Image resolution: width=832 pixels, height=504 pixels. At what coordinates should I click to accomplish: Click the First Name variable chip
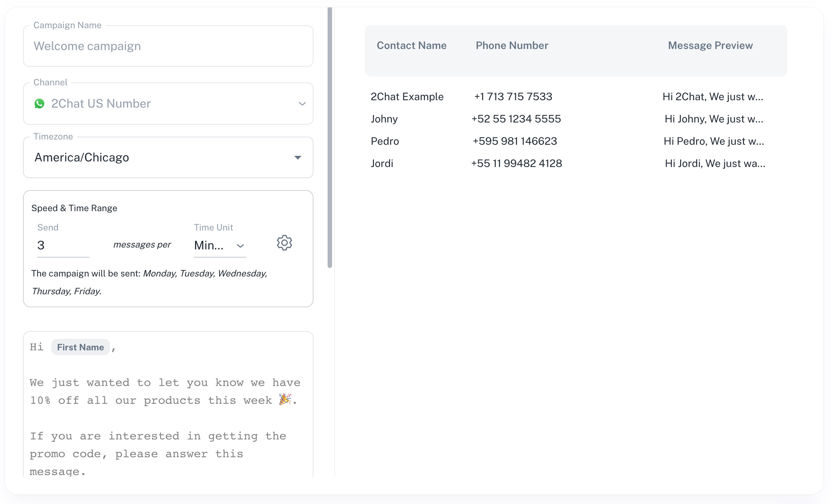point(80,347)
